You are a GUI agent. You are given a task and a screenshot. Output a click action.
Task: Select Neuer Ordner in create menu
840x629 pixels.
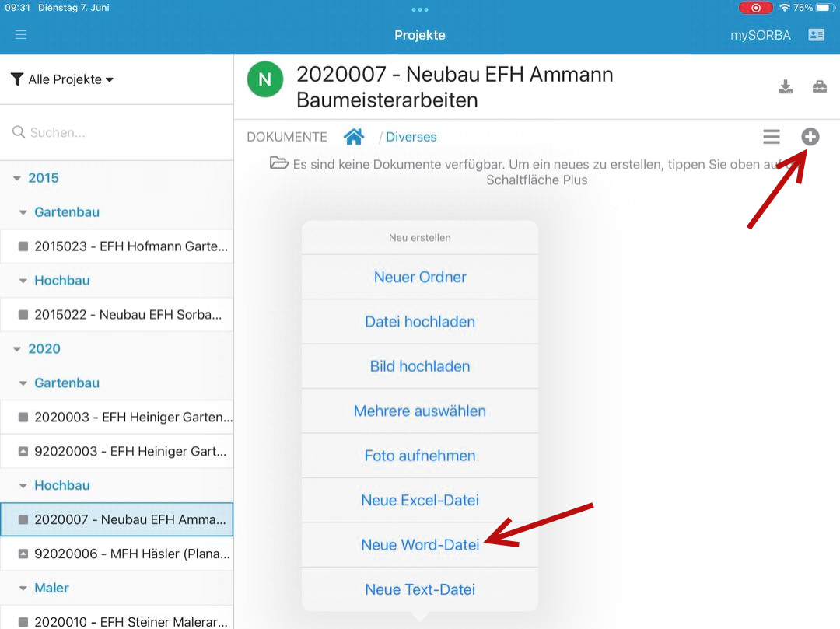point(420,277)
